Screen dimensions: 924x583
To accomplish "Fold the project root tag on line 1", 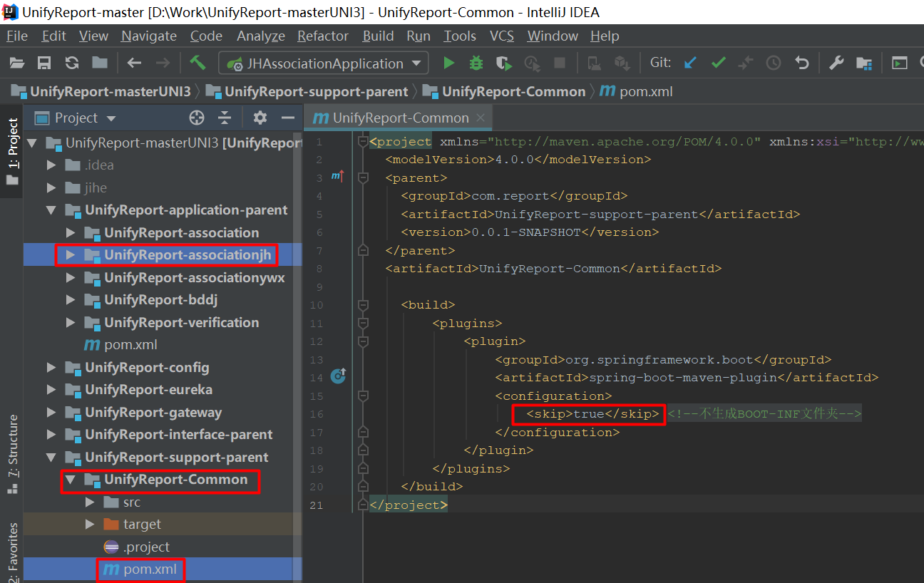I will tap(363, 141).
